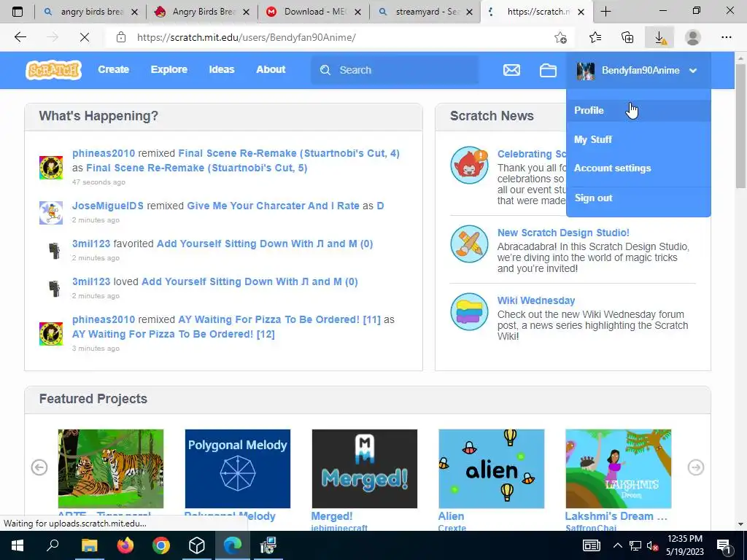Switch to Angry Birds Brea browser tab
747x560 pixels.
click(202, 12)
